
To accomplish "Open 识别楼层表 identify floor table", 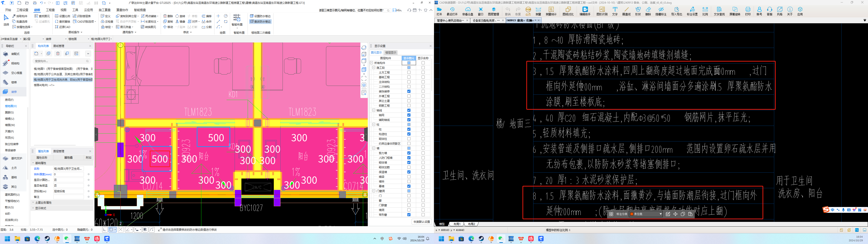I will [82, 16].
